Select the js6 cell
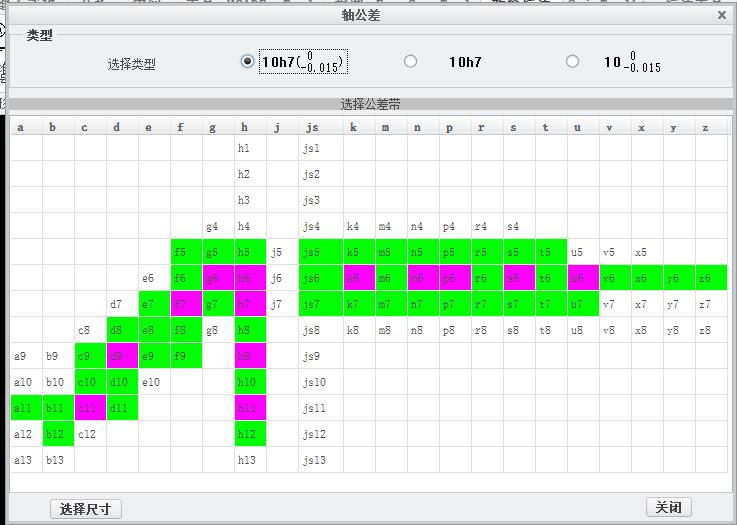 321,278
